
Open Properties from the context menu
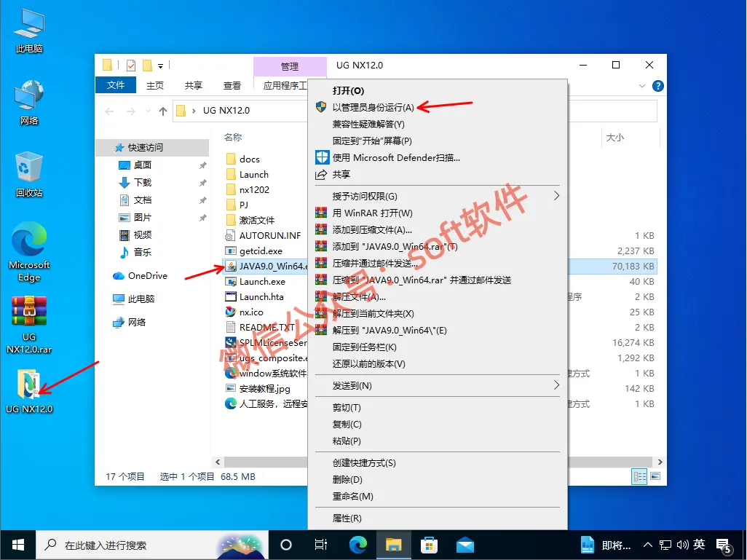tap(438, 518)
